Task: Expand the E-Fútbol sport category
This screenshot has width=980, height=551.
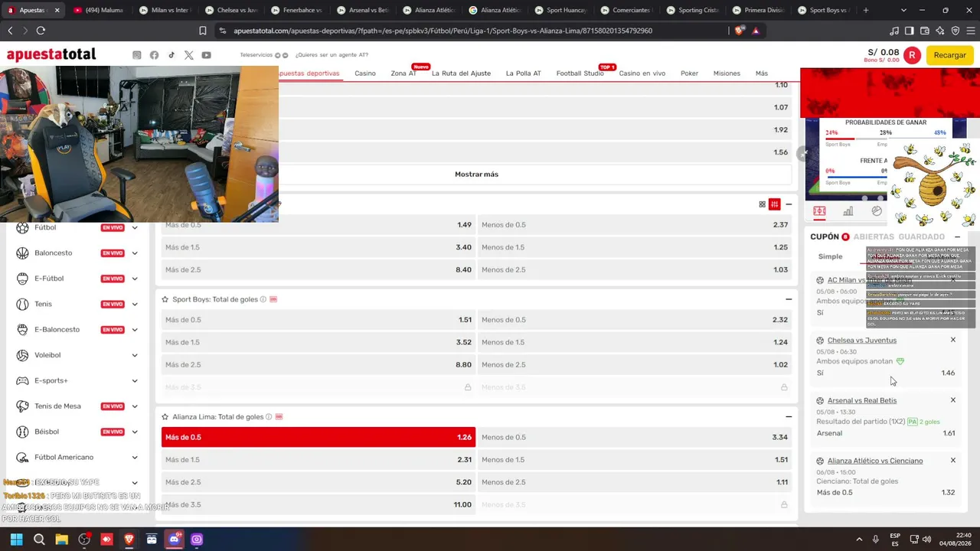Action: click(135, 279)
